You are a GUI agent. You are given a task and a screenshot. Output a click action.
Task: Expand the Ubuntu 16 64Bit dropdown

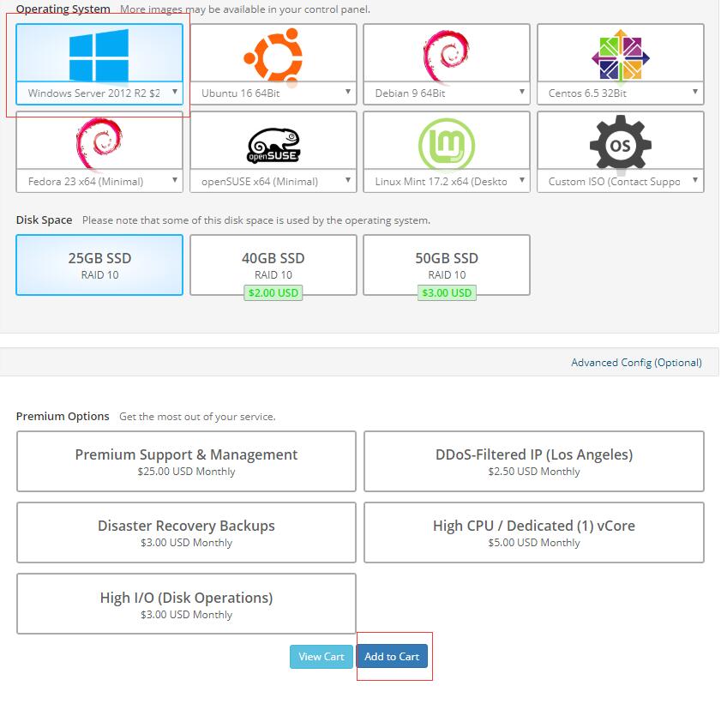273,93
